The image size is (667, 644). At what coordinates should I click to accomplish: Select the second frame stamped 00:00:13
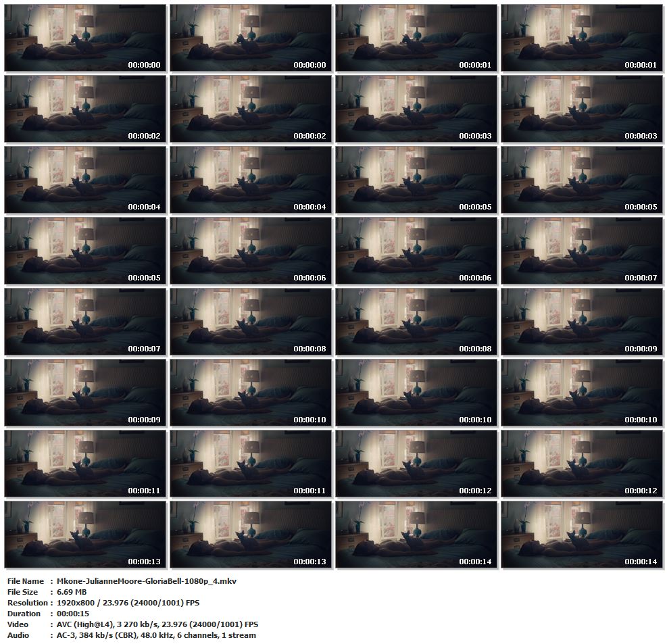click(251, 535)
